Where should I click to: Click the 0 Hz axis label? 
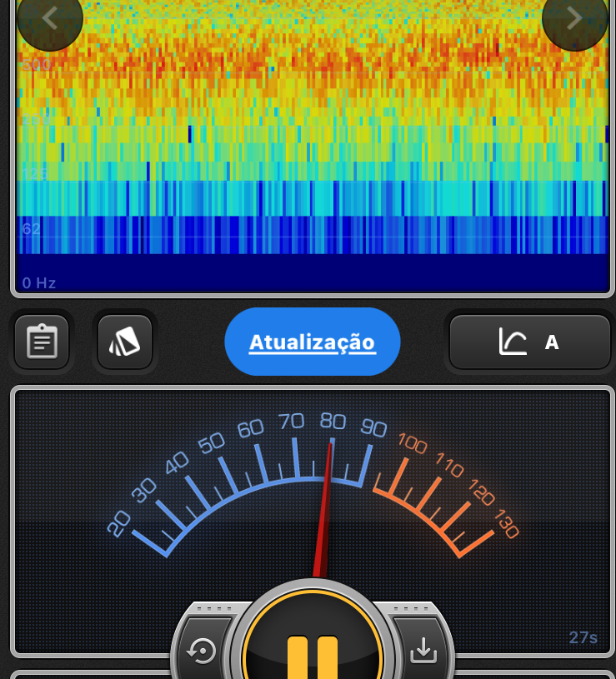pyautogui.click(x=39, y=283)
